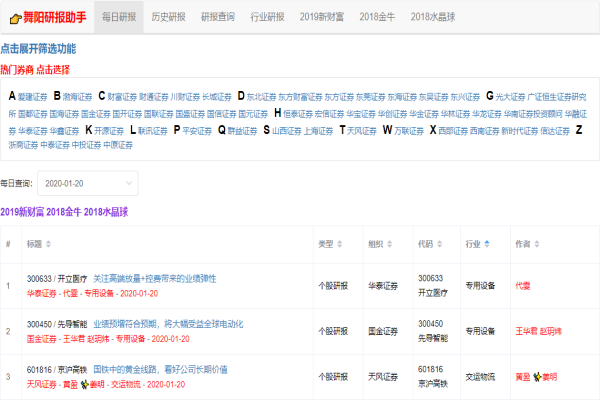Image resolution: width=600 pixels, height=400 pixels.
Task: Select broker 山西证券
Action: click(x=287, y=131)
